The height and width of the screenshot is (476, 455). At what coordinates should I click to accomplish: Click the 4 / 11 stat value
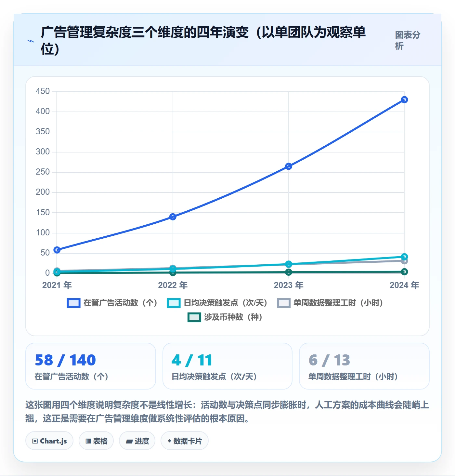coord(192,360)
